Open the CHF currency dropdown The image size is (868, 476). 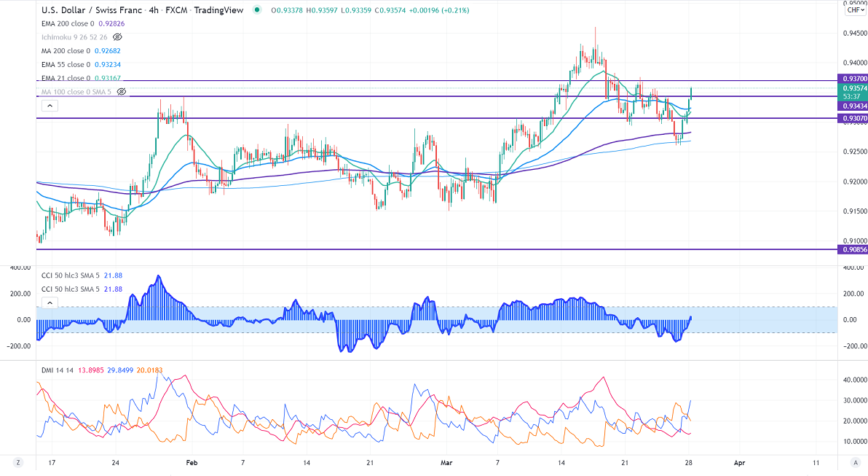click(856, 10)
